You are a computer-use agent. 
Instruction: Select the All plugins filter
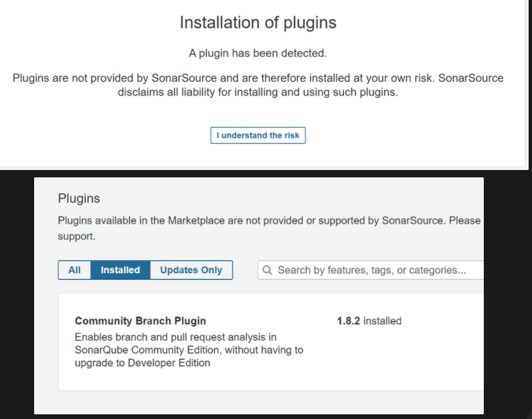pyautogui.click(x=74, y=270)
